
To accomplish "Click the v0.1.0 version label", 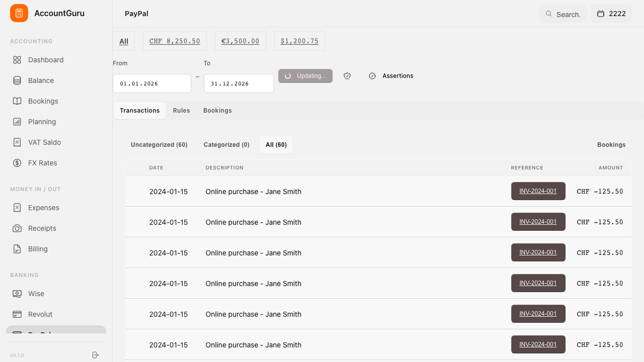I will (17, 355).
